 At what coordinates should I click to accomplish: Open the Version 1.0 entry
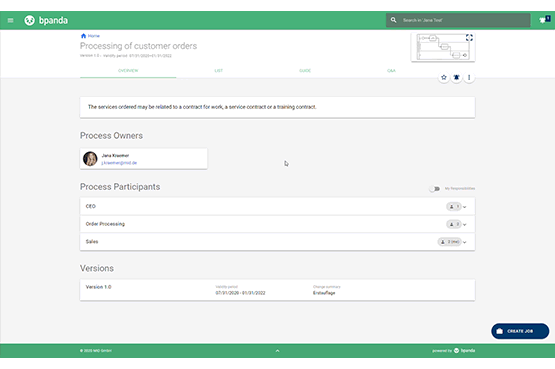[277, 290]
